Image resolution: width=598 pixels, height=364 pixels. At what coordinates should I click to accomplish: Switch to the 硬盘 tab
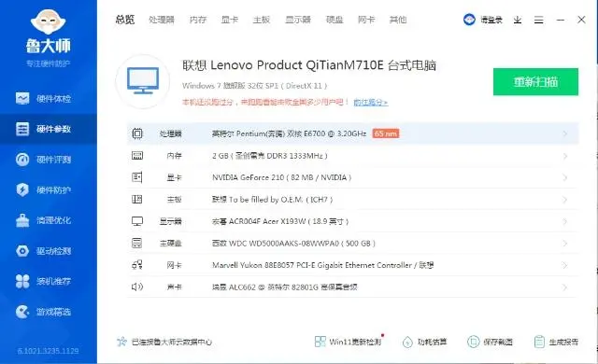pyautogui.click(x=335, y=20)
